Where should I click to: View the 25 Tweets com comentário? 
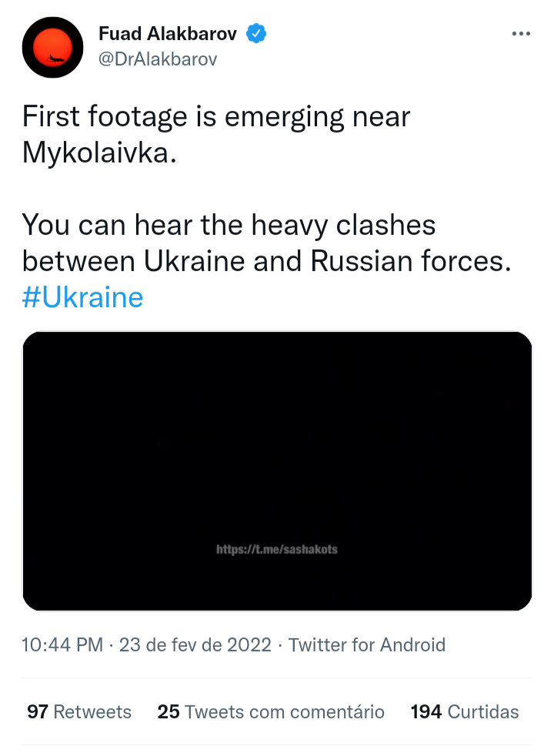point(271,712)
